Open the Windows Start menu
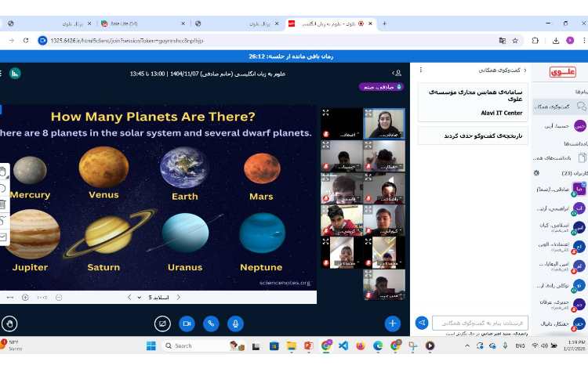 pyautogui.click(x=151, y=345)
